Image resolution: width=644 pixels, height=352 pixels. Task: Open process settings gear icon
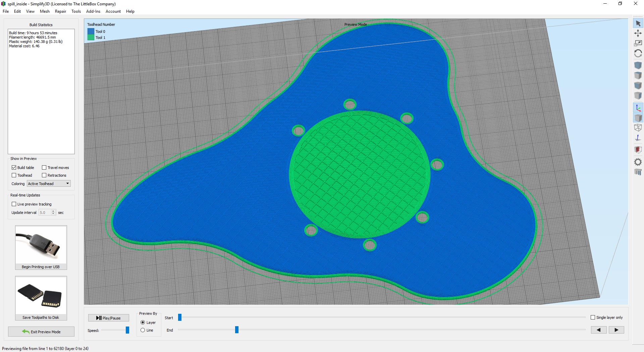(x=638, y=162)
